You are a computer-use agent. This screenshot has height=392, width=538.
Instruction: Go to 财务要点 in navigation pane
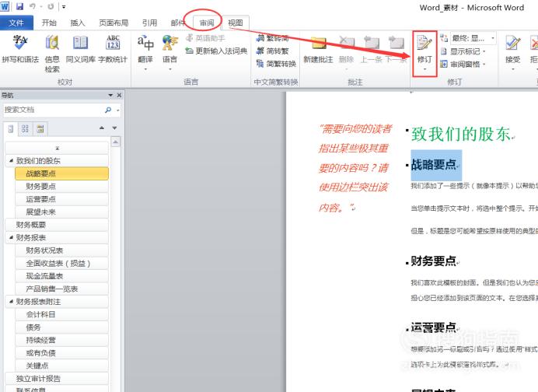61,187
